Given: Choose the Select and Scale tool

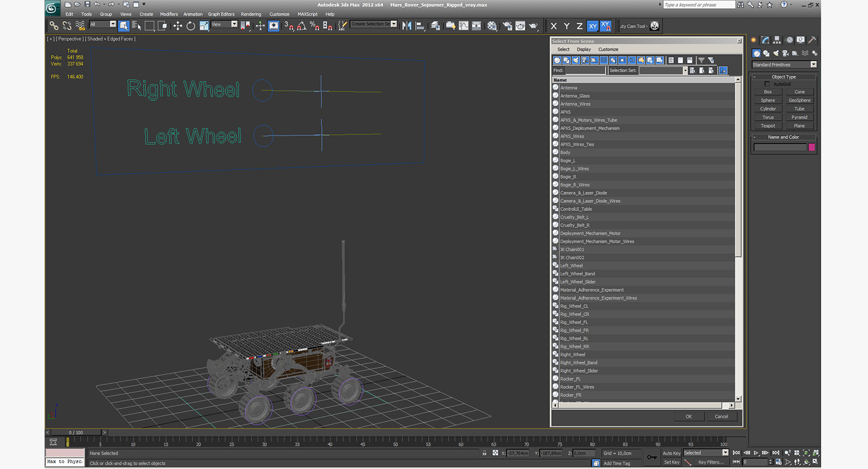Looking at the screenshot, I should coord(204,26).
